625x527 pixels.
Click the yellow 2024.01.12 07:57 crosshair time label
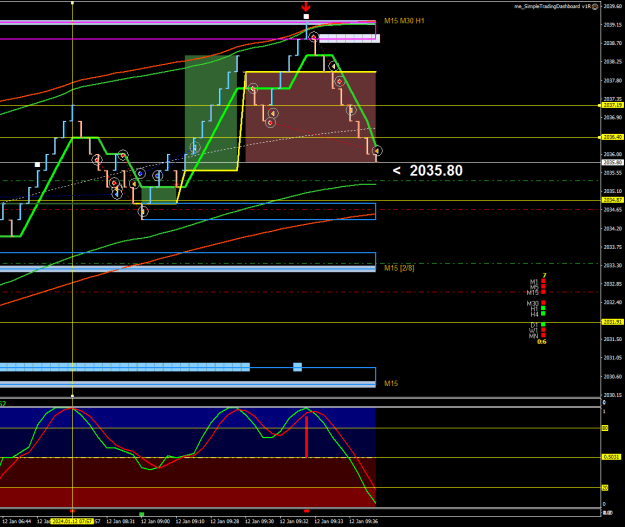[72, 521]
